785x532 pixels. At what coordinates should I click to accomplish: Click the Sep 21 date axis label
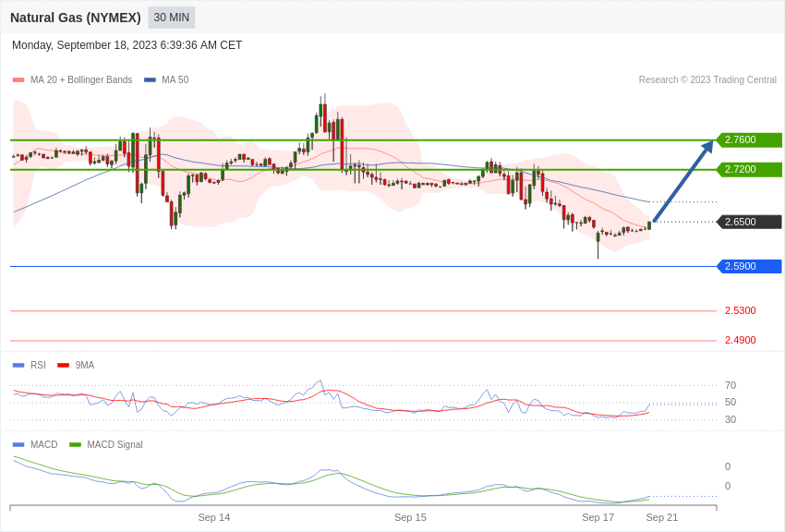[662, 517]
